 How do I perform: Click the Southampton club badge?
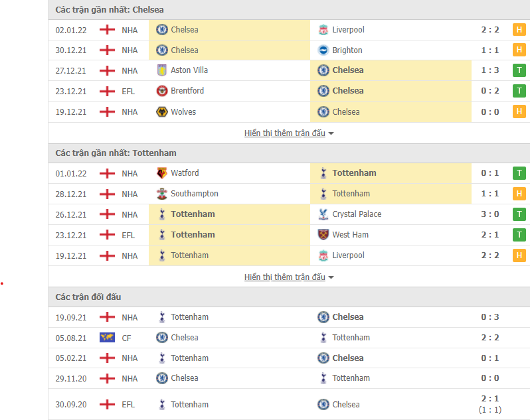pos(162,194)
